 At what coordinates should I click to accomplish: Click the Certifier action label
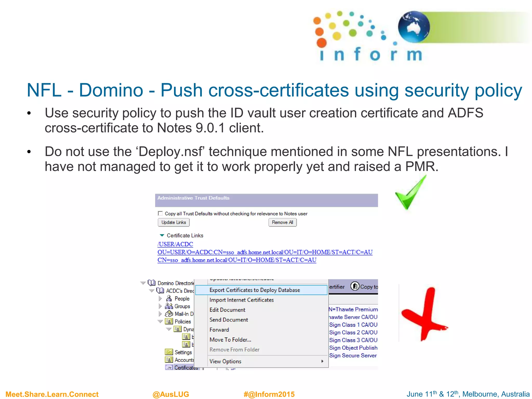coord(337,287)
